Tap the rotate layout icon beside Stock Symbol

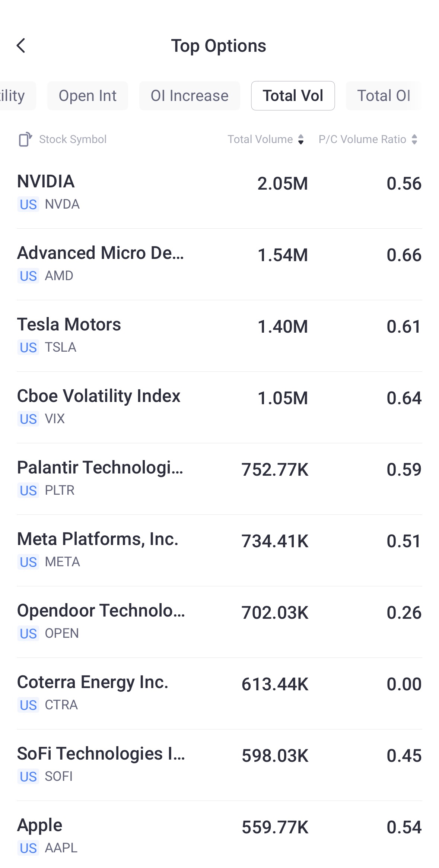[25, 139]
